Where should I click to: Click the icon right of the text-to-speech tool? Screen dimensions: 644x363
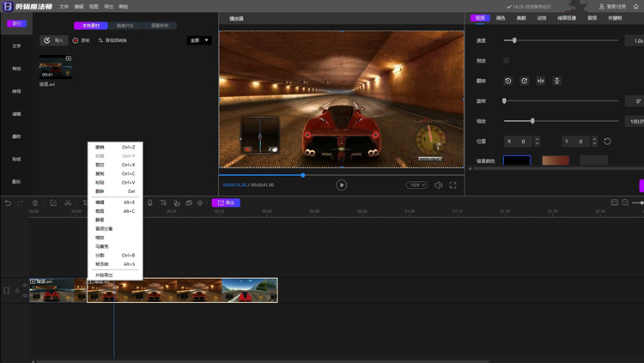tap(177, 203)
